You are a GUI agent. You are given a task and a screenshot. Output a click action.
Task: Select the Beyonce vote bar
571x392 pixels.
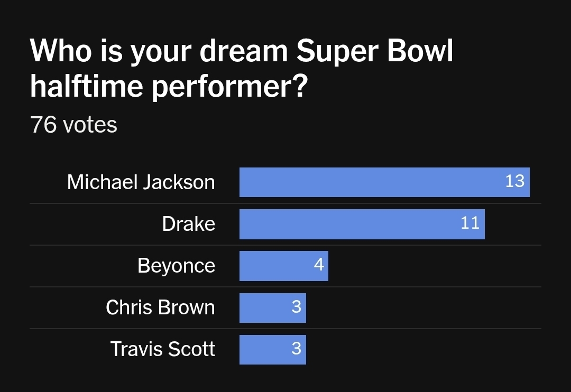(x=275, y=266)
